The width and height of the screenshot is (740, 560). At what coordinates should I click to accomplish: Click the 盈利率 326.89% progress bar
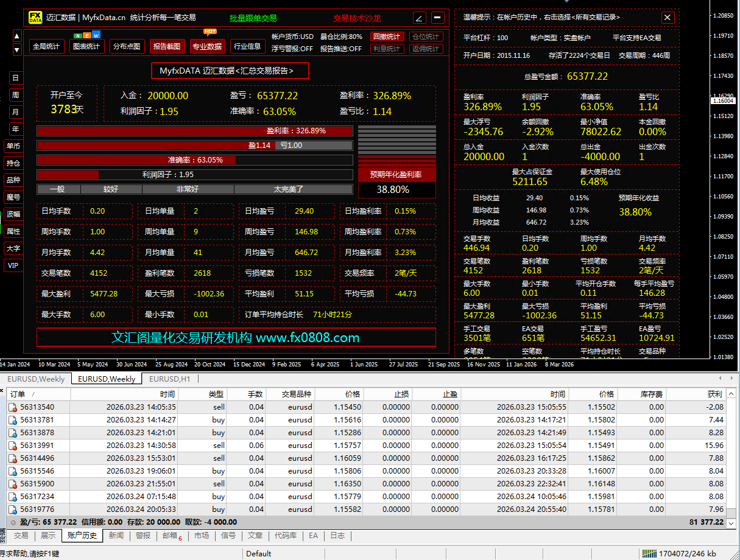pyautogui.click(x=195, y=131)
